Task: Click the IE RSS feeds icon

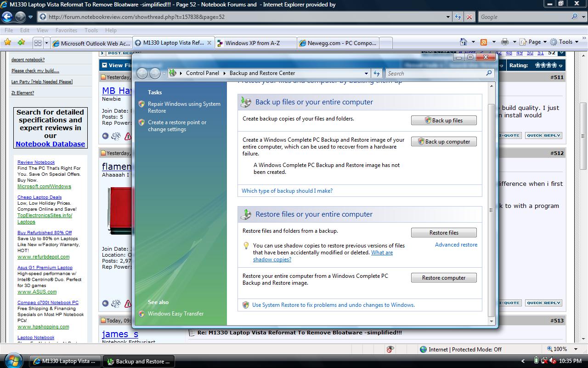Action: point(484,42)
